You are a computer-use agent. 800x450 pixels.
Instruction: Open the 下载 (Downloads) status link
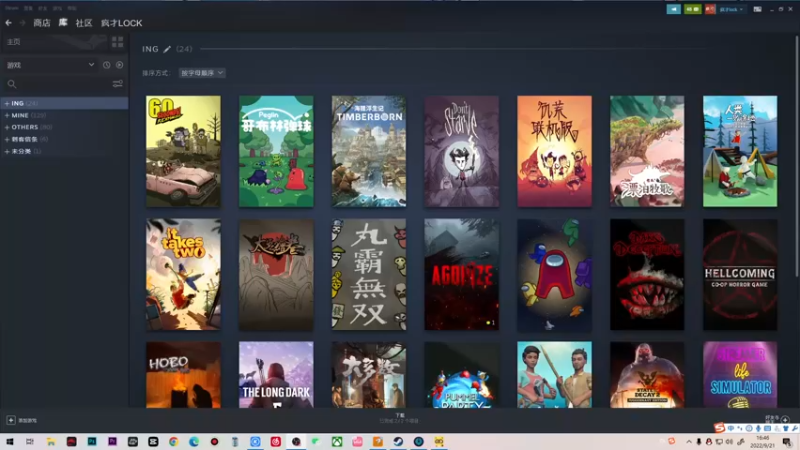click(x=399, y=418)
